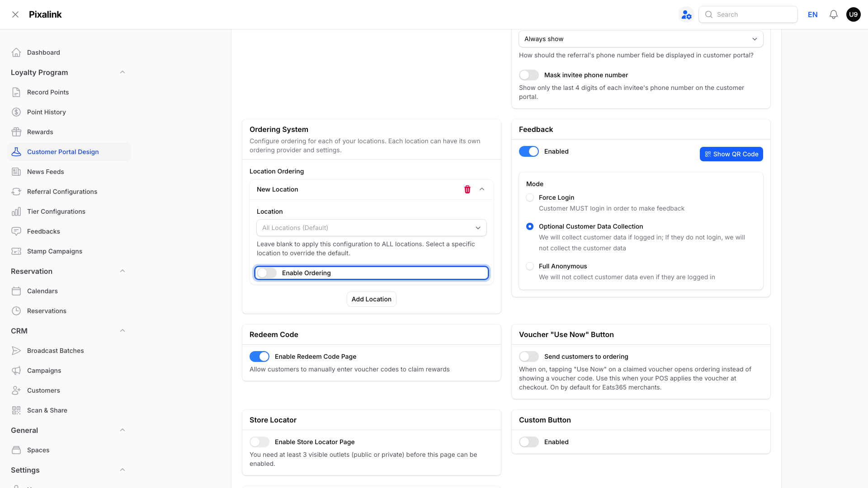Enable Send customers to ordering toggle
Viewport: 868px width, 488px height.
[x=529, y=357]
